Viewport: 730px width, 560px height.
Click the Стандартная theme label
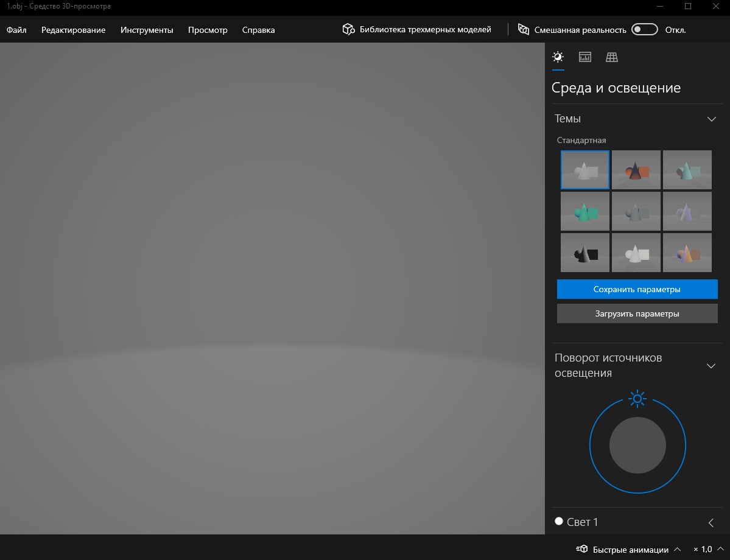(x=581, y=140)
